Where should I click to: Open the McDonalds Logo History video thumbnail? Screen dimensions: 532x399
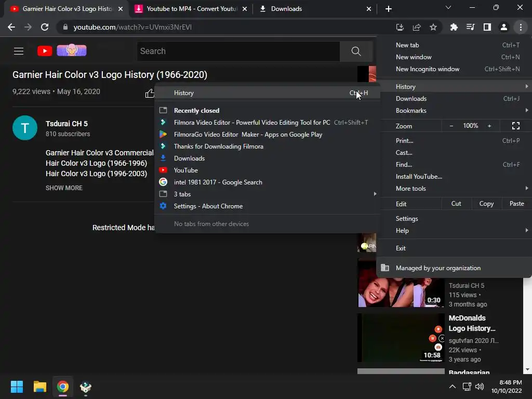[x=401, y=338]
